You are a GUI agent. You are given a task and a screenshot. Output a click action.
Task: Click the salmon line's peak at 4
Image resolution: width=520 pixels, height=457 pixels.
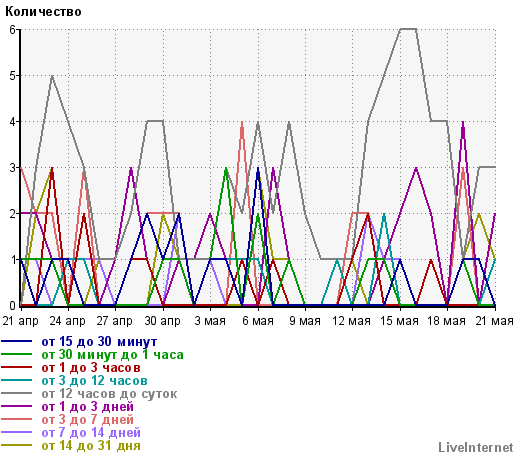pos(242,123)
